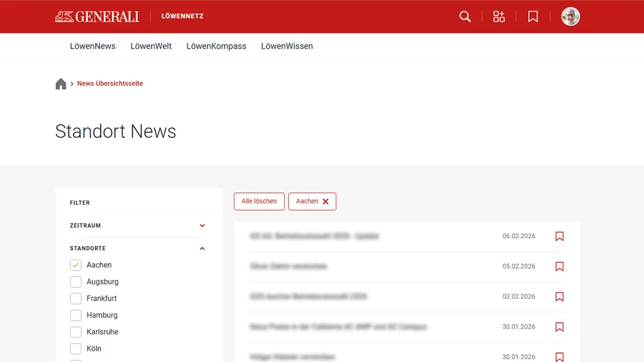This screenshot has height=362, width=644.
Task: Remove the Aachen filter chip
Action: pyautogui.click(x=326, y=201)
